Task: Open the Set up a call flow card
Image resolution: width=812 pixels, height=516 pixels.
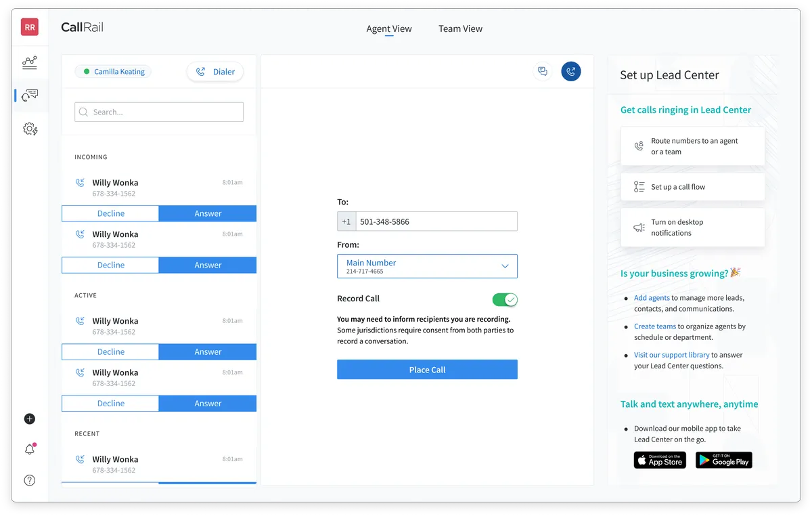Action: click(x=693, y=187)
